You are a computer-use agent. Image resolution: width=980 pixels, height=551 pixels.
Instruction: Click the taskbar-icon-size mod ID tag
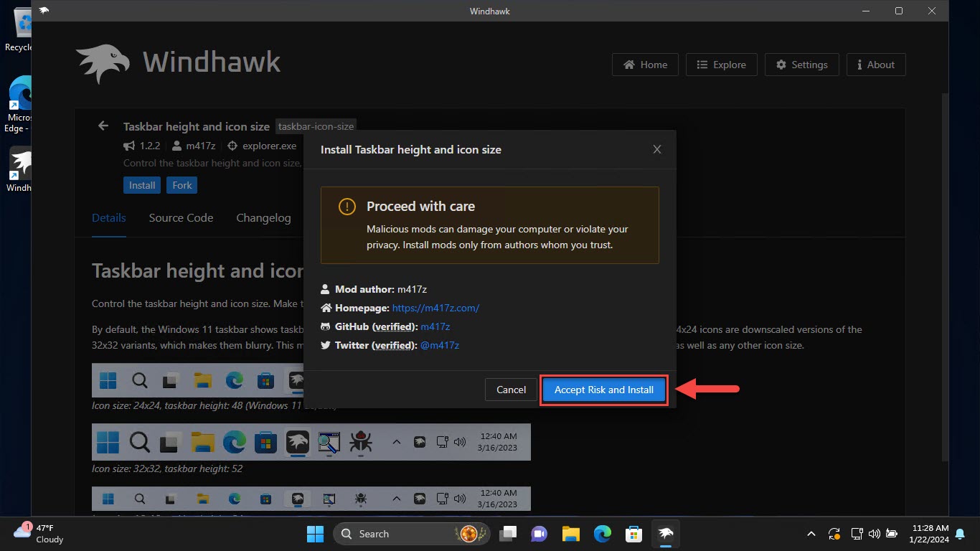(316, 126)
